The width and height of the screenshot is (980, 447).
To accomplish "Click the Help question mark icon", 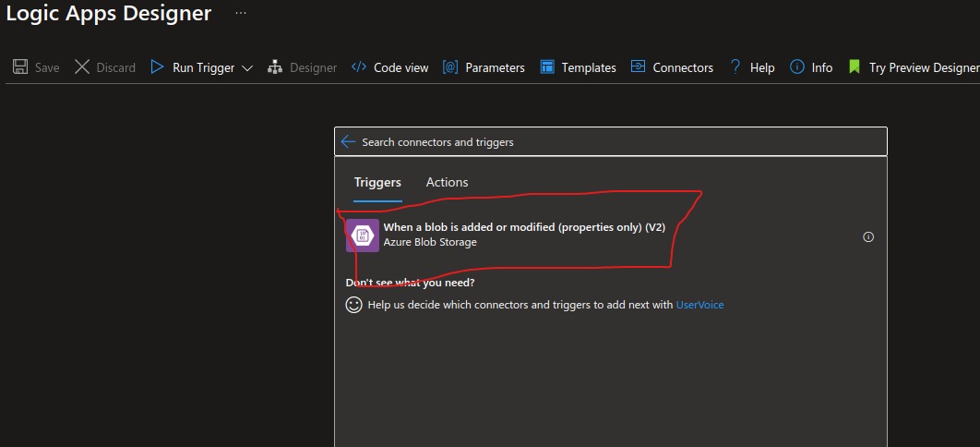I will tap(735, 66).
